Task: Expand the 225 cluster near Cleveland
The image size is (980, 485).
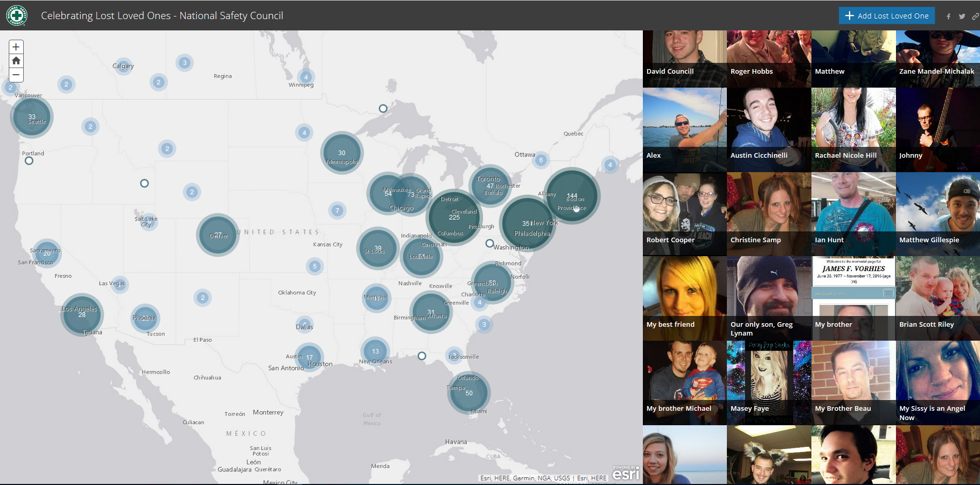Action: 454,217
